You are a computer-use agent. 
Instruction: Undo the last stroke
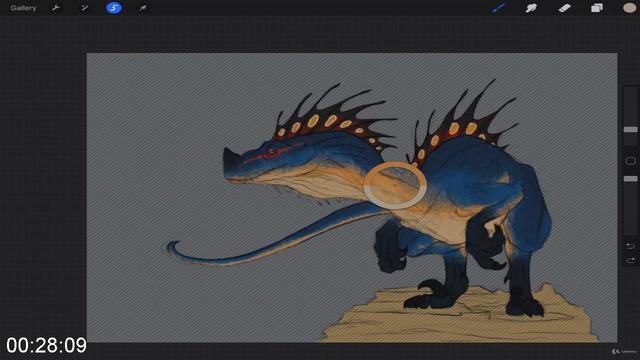click(630, 246)
